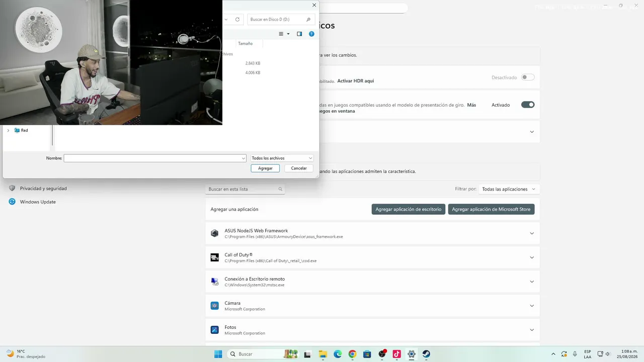The height and width of the screenshot is (362, 644).
Task: Expand the Fotos row chevron
Action: pyautogui.click(x=532, y=330)
